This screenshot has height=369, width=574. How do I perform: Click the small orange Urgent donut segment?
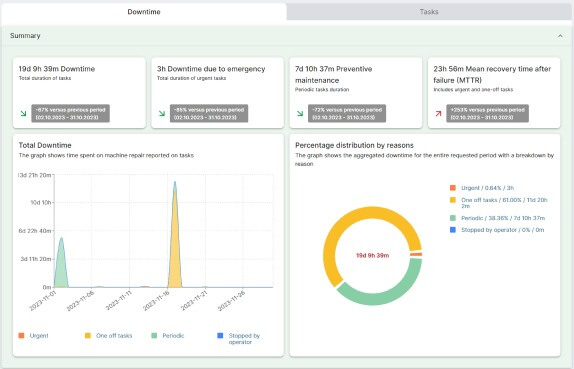tap(416, 254)
